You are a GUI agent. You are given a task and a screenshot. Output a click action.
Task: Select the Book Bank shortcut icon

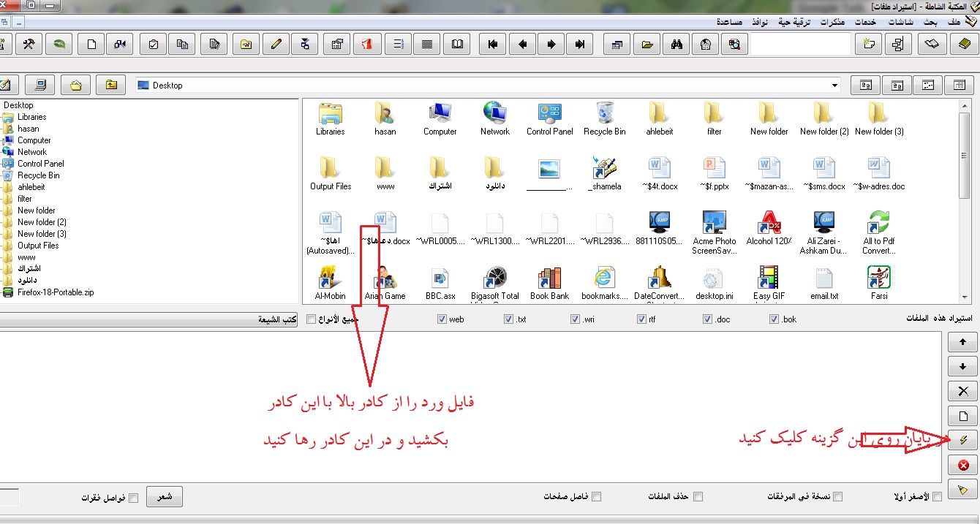pyautogui.click(x=549, y=284)
